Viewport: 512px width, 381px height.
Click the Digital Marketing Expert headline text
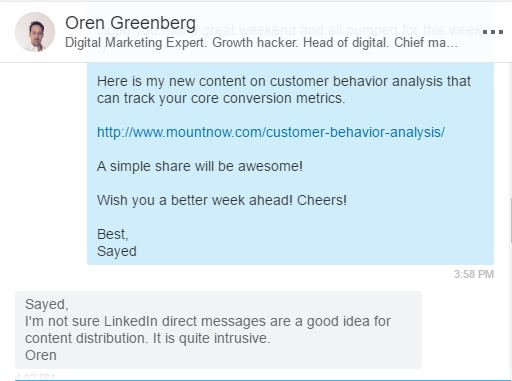(261, 43)
